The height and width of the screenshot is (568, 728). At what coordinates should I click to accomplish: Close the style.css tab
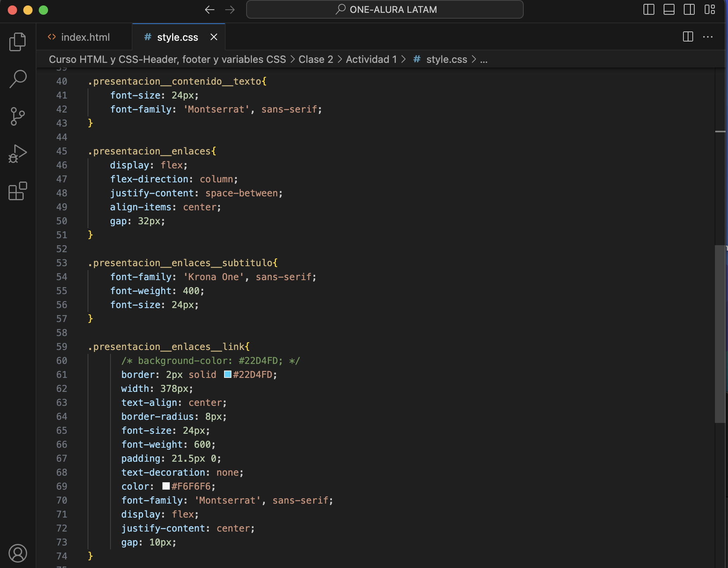214,37
